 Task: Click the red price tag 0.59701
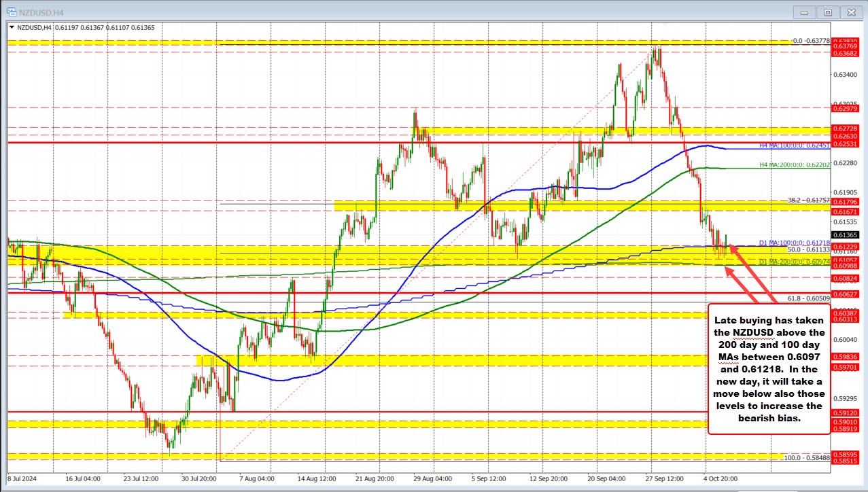tap(844, 366)
